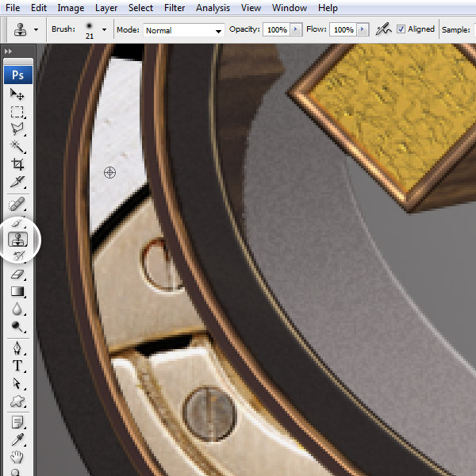Screen dimensions: 476x476
Task: Click the Opacity 100% input field
Action: [277, 29]
